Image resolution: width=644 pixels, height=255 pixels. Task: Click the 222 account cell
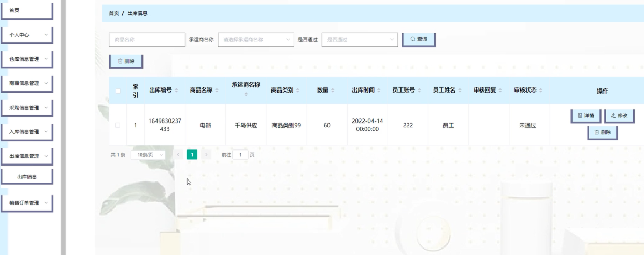[407, 125]
